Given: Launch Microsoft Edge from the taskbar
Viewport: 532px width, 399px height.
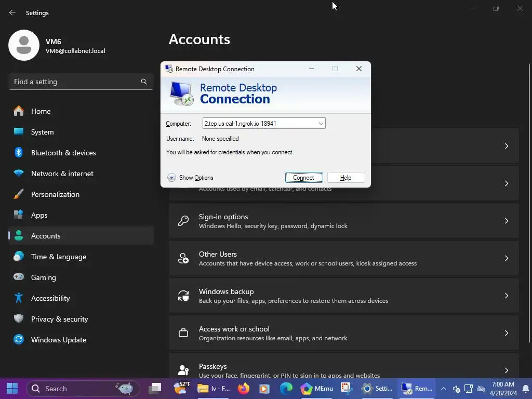Looking at the screenshot, I should 286,389.
